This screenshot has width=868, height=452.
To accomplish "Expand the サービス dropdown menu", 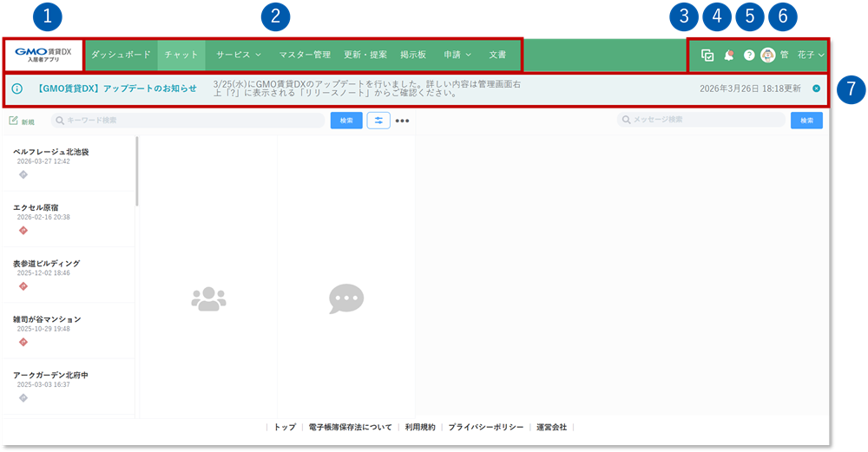I will pos(239,55).
